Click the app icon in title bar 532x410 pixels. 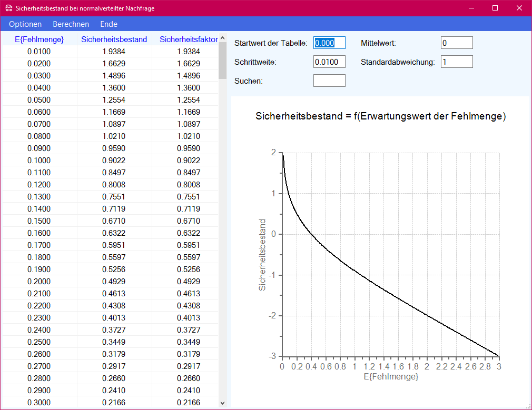point(8,8)
